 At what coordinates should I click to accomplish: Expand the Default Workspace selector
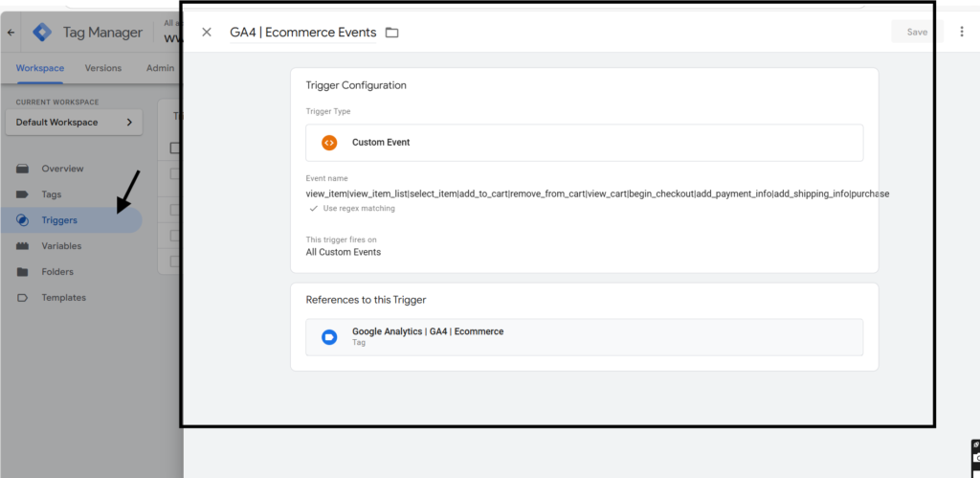(x=74, y=123)
